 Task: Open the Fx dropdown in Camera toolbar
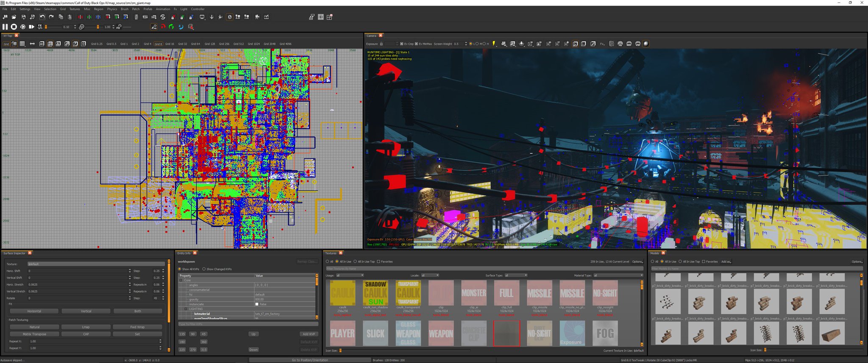point(602,44)
